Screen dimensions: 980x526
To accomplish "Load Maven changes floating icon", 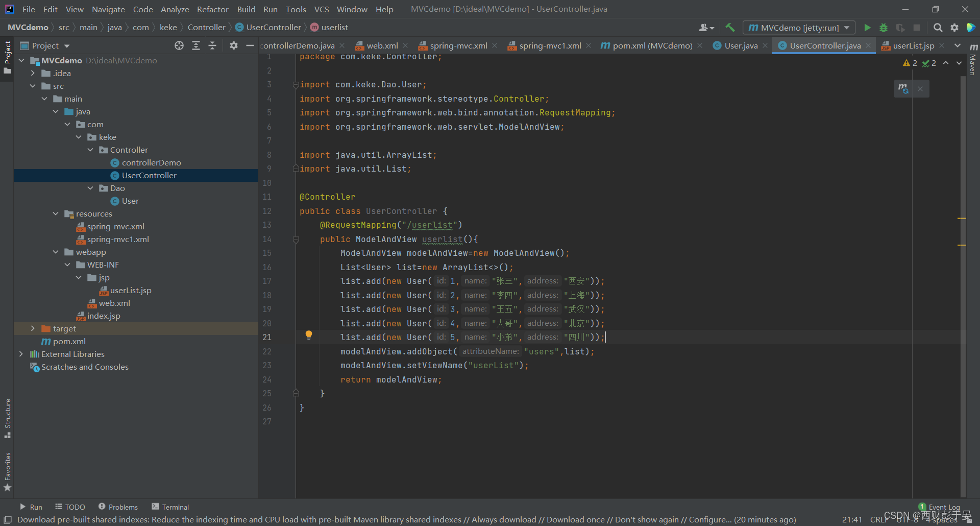I will [x=903, y=89].
